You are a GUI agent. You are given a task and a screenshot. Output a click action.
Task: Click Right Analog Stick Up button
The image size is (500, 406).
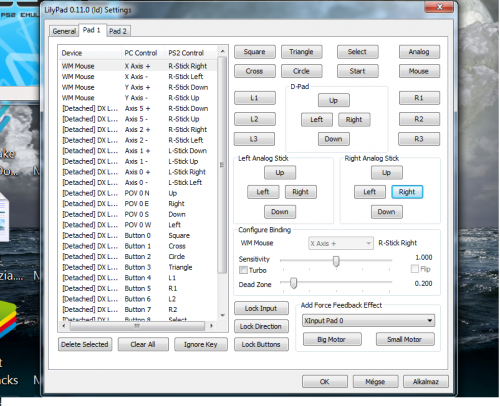[387, 173]
